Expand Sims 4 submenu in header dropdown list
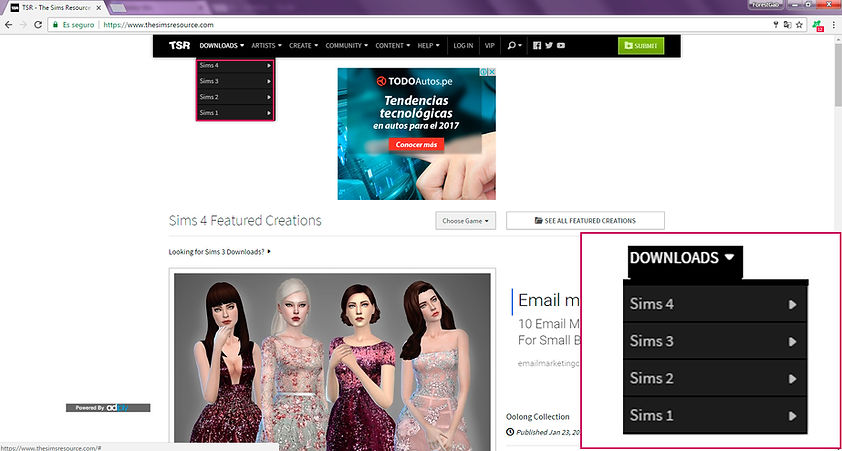Image resolution: width=842 pixels, height=451 pixels. coord(235,66)
